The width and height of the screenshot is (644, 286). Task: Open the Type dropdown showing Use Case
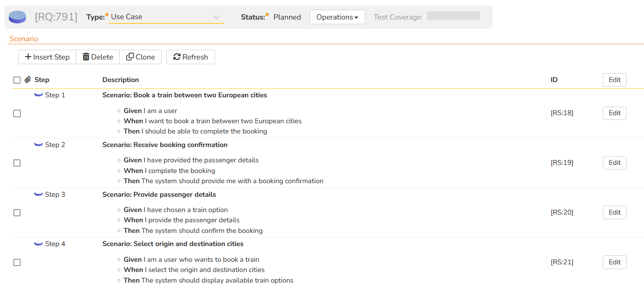pyautogui.click(x=166, y=17)
